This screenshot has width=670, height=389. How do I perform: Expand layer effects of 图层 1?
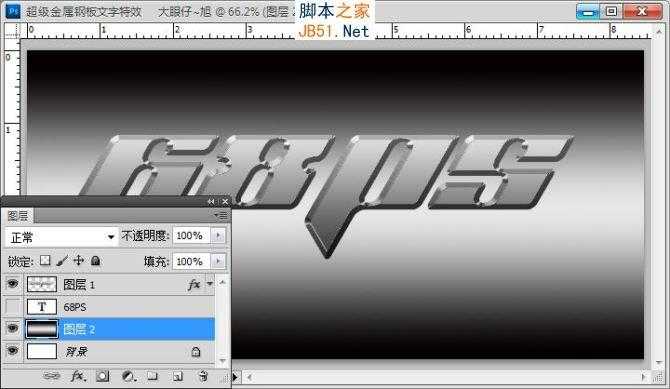pos(210,283)
